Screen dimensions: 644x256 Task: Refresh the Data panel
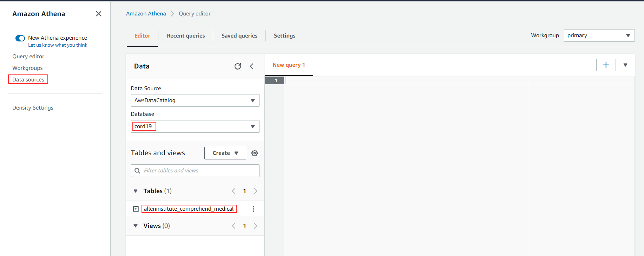tap(238, 66)
